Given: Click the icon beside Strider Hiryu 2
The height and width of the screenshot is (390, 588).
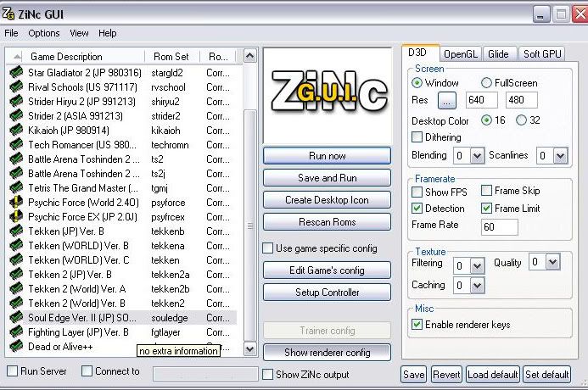Looking at the screenshot, I should coord(16,101).
